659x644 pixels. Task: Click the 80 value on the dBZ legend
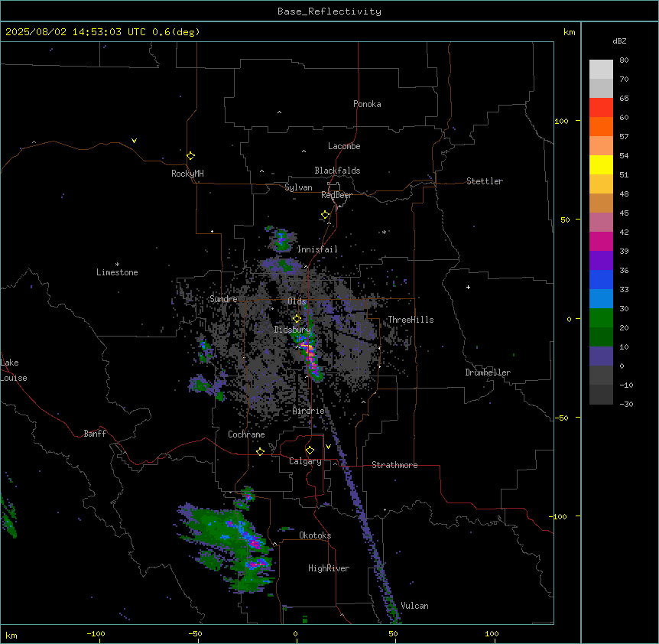click(624, 60)
